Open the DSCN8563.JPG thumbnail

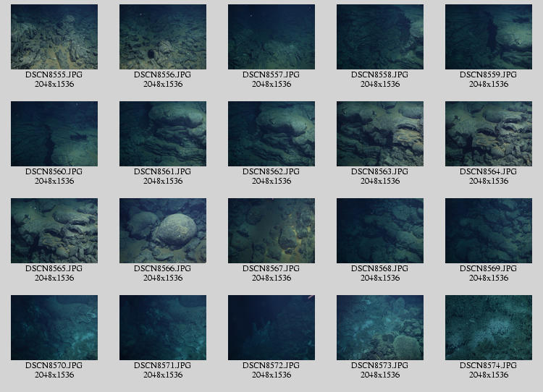[380, 134]
